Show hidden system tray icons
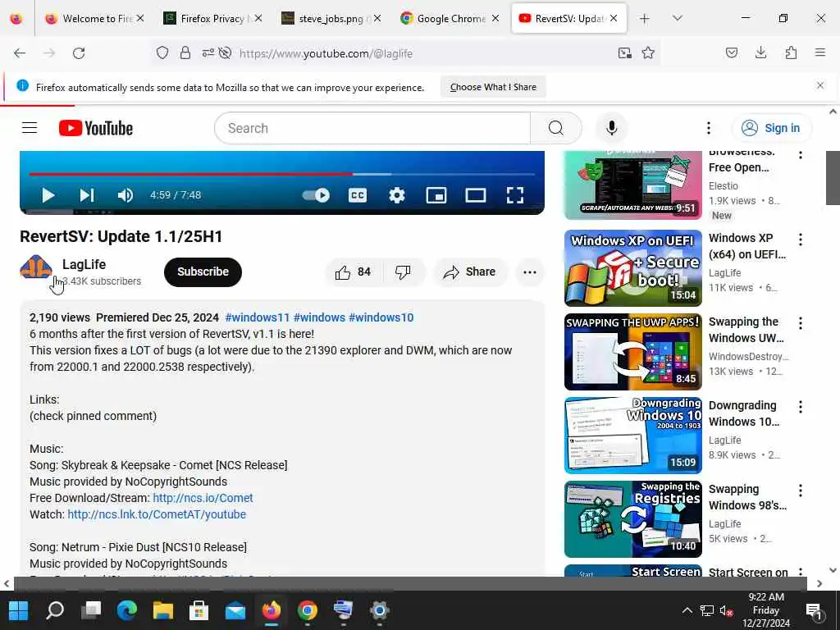840x630 pixels. (x=687, y=610)
